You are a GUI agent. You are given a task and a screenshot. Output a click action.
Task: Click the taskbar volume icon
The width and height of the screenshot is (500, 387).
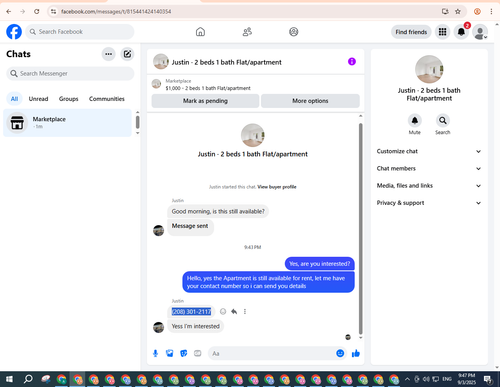point(426,379)
